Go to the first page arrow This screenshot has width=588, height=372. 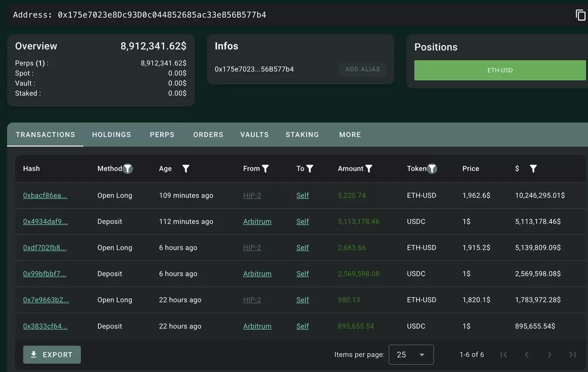click(504, 354)
